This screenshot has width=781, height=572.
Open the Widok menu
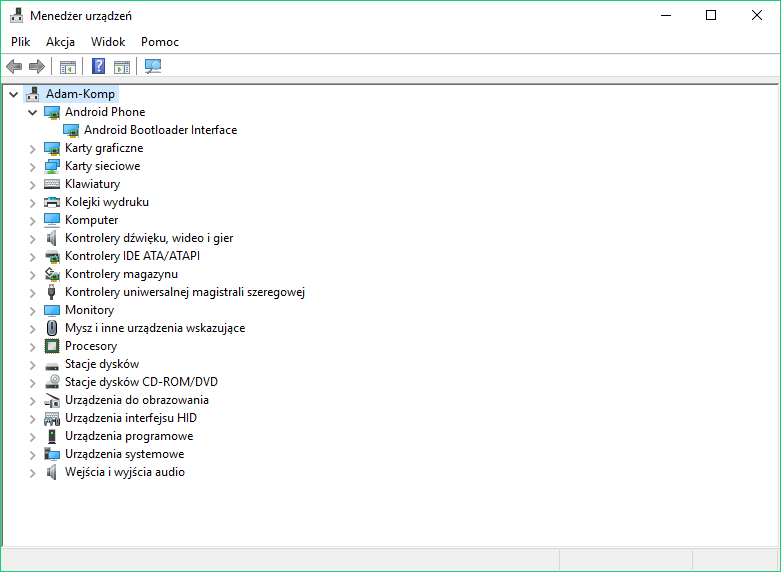[x=108, y=42]
